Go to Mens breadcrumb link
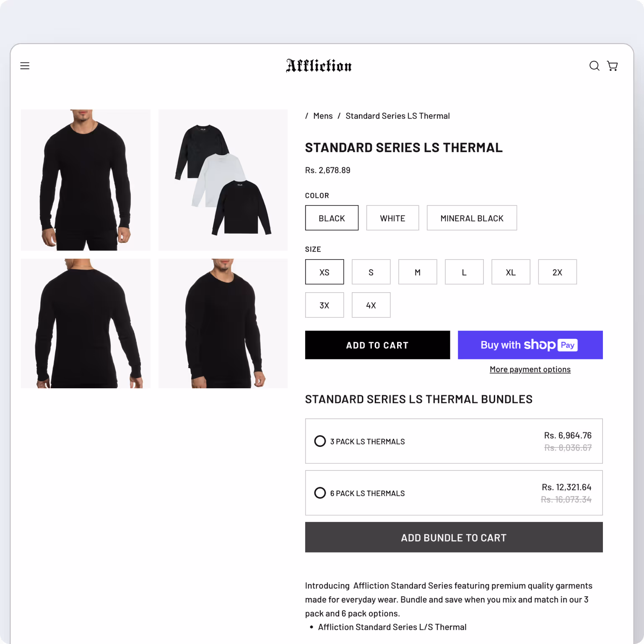The height and width of the screenshot is (644, 644). click(323, 116)
